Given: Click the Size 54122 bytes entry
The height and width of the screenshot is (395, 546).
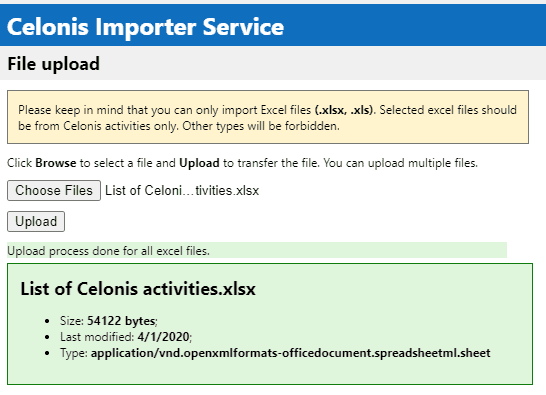Looking at the screenshot, I should [x=109, y=321].
